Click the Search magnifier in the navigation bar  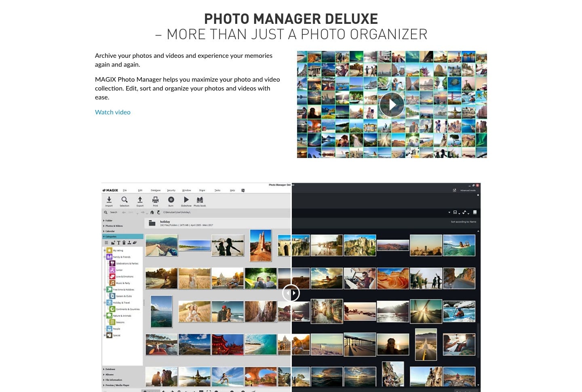[x=106, y=212]
